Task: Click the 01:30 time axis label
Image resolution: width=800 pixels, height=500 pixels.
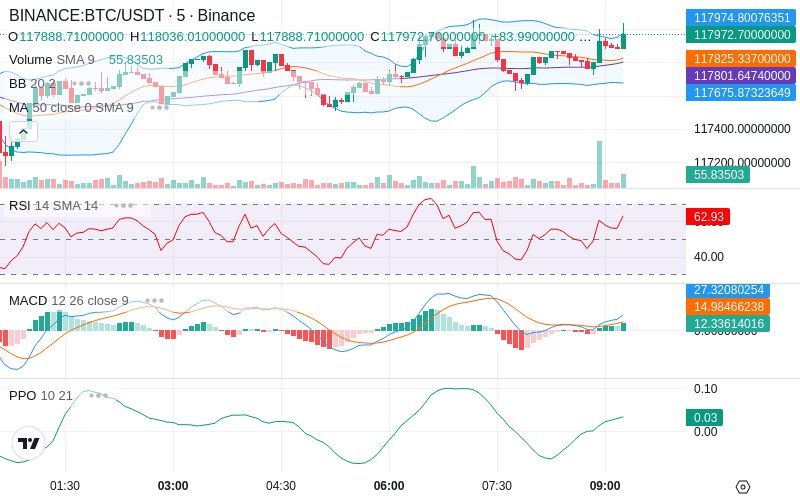Action: 65,486
